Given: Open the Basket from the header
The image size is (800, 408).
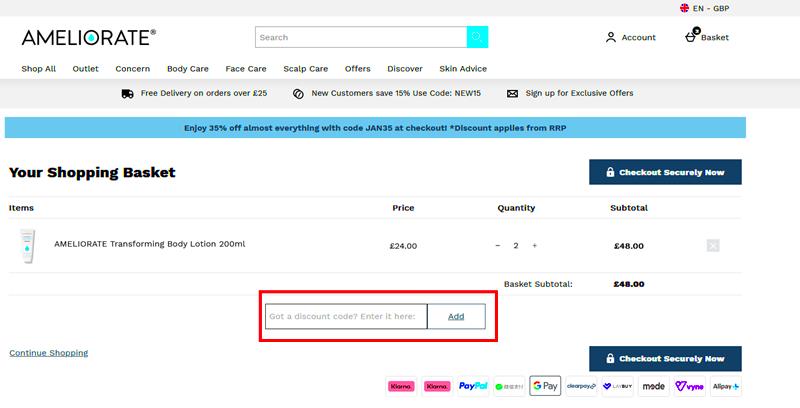Looking at the screenshot, I should click(x=707, y=37).
